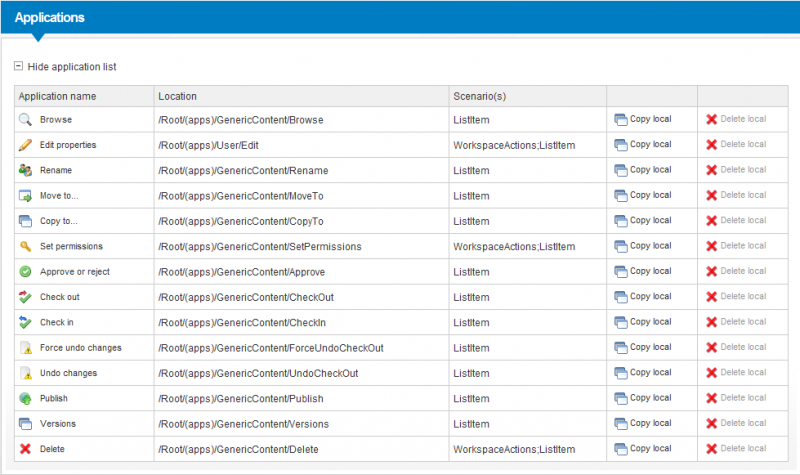Click the Publish globe icon
Screen dimensions: 800x475
(x=25, y=398)
